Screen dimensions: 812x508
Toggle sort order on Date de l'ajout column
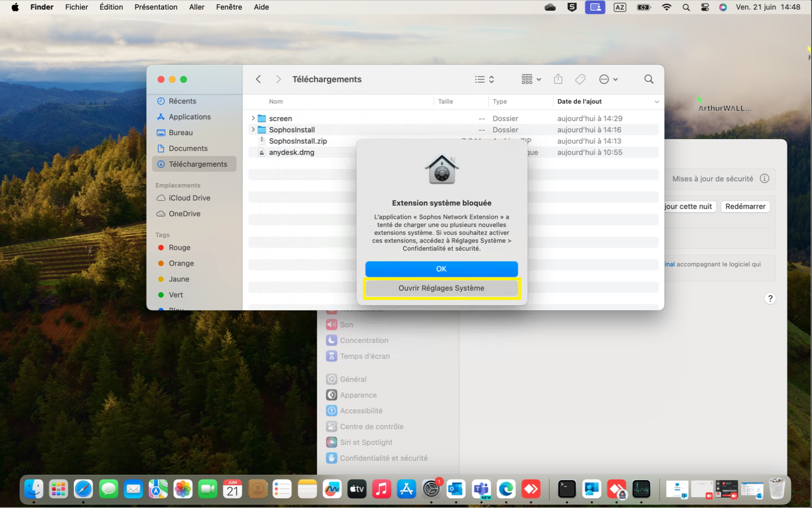click(608, 101)
